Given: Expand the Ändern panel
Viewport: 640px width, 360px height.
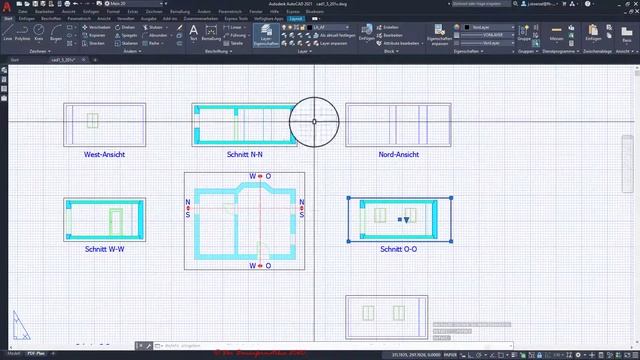Looking at the screenshot, I should pyautogui.click(x=132, y=51).
